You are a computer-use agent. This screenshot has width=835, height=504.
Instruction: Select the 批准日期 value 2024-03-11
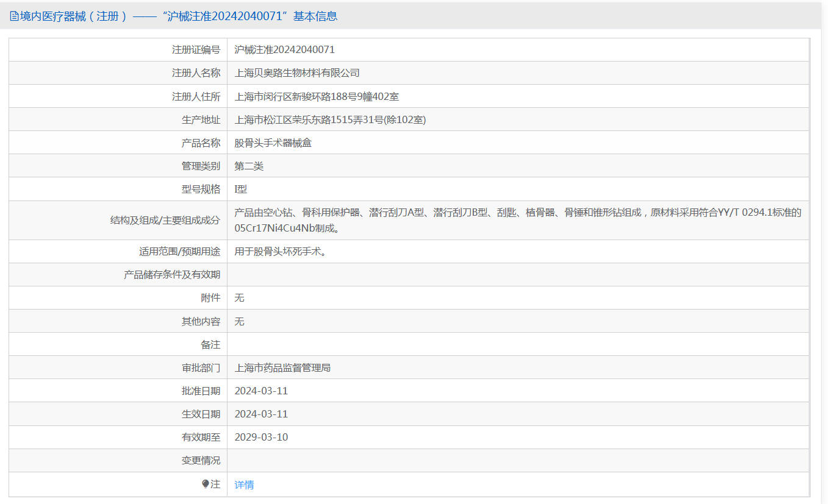[x=261, y=391]
